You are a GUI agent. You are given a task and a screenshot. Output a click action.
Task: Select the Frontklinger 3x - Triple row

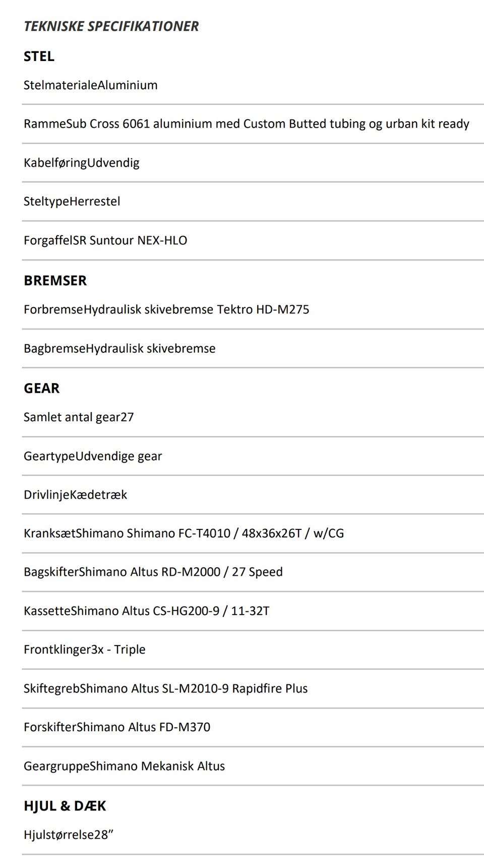point(85,649)
